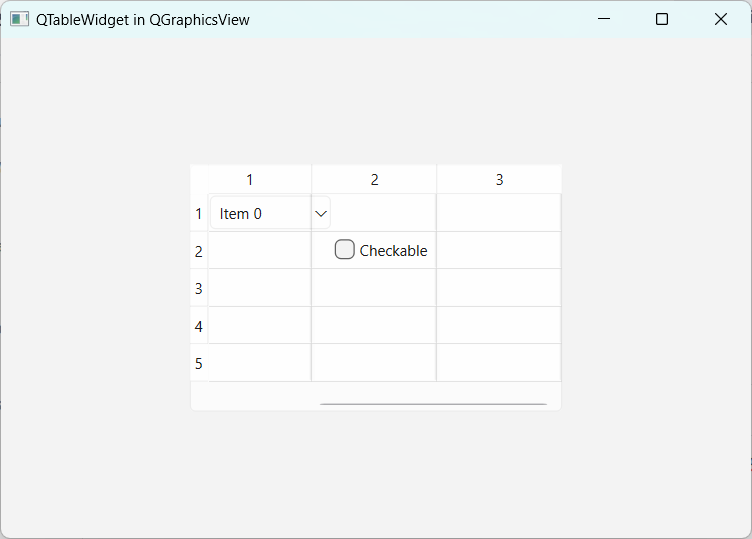The height and width of the screenshot is (539, 752).
Task: Open the Item 0 dropdown
Action: [270, 213]
